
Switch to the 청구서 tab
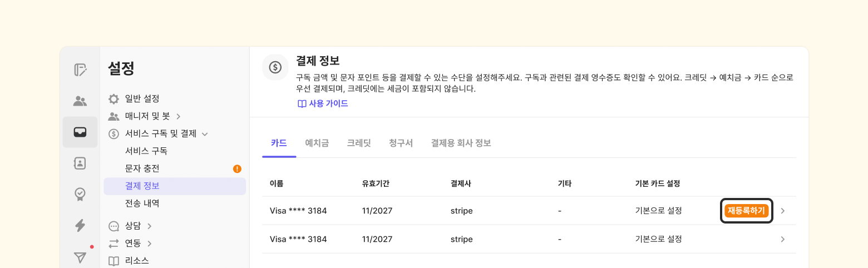[401, 143]
